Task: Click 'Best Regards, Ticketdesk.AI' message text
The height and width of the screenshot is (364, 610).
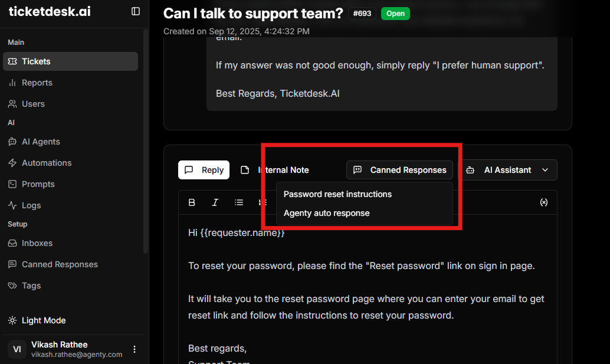Action: pyautogui.click(x=278, y=93)
